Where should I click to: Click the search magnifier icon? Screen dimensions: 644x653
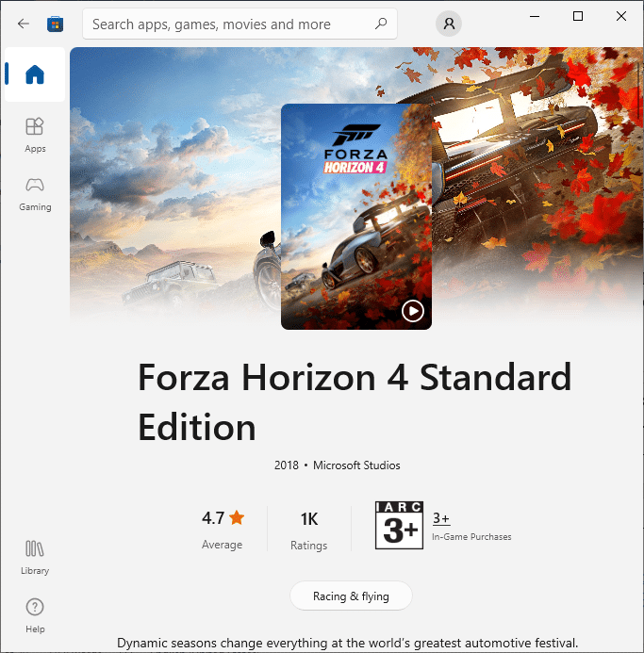coord(381,24)
